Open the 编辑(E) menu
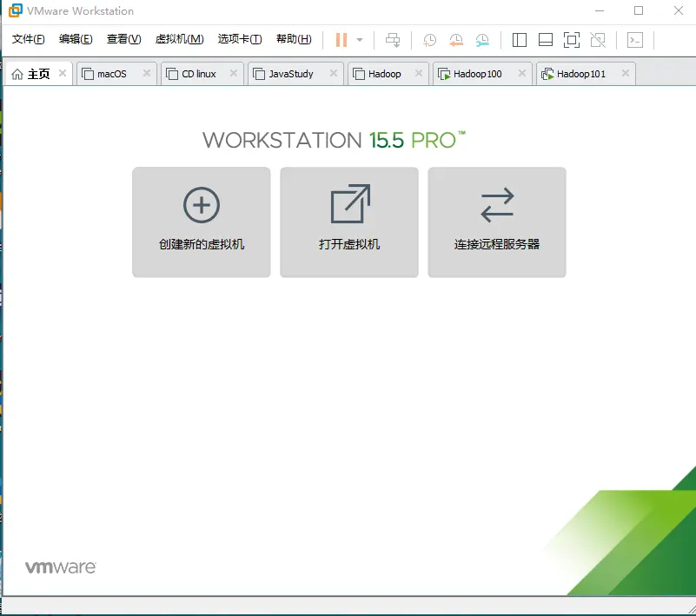Image resolution: width=696 pixels, height=616 pixels. click(76, 39)
